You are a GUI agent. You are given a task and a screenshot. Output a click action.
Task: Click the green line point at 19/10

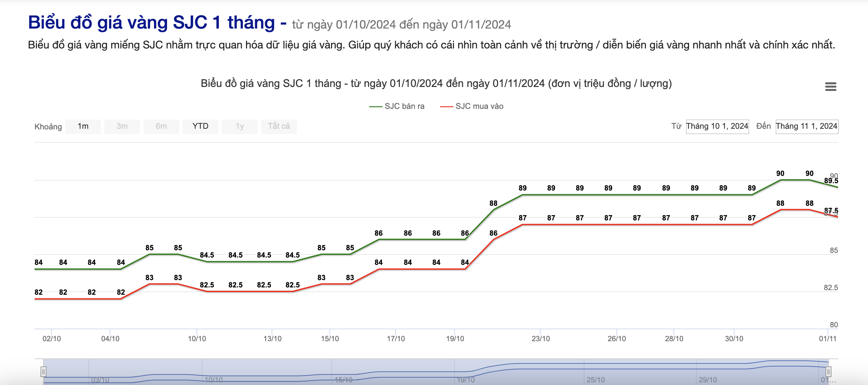(x=465, y=239)
